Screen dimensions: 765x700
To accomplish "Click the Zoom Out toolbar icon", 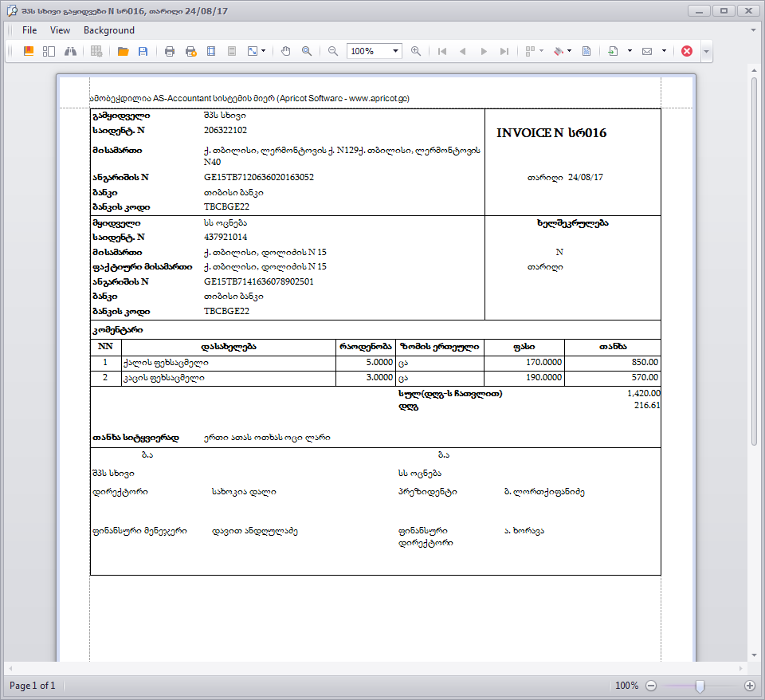I will pyautogui.click(x=333, y=51).
